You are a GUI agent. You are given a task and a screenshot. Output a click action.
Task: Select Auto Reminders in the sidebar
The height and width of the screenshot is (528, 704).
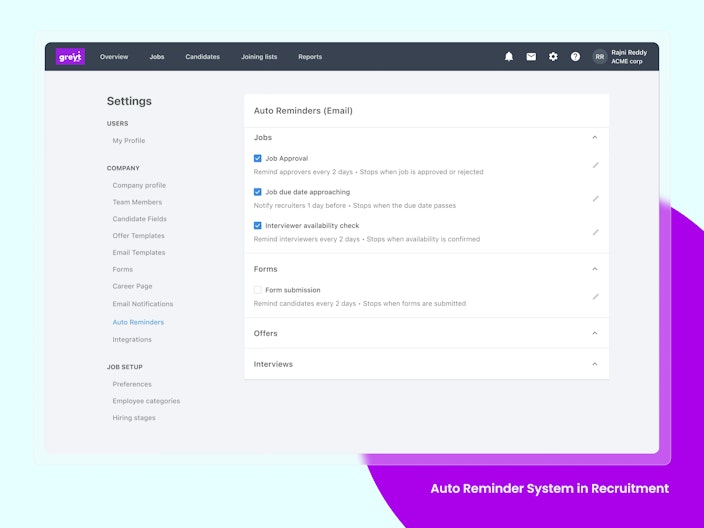point(138,322)
